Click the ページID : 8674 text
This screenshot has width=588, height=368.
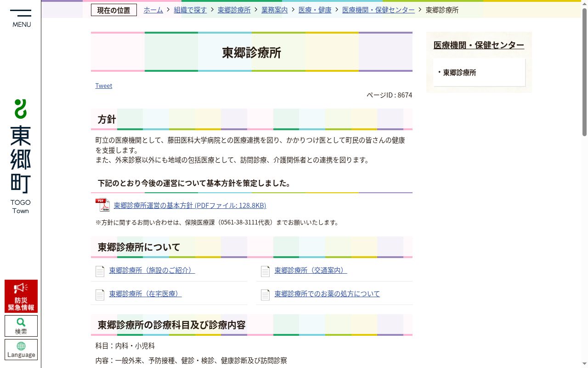389,95
